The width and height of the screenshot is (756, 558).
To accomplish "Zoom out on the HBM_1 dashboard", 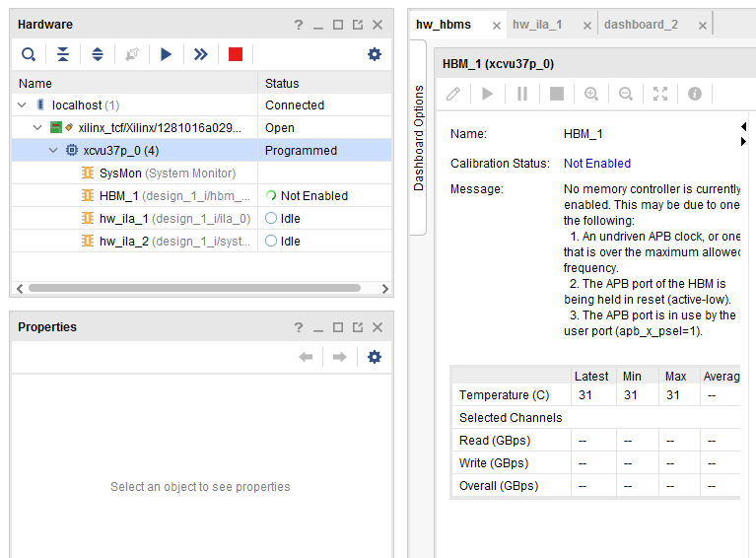I will click(626, 94).
